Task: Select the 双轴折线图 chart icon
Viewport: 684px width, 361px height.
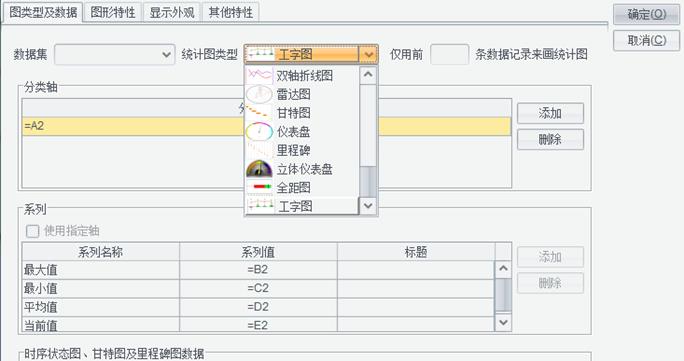Action: 260,75
